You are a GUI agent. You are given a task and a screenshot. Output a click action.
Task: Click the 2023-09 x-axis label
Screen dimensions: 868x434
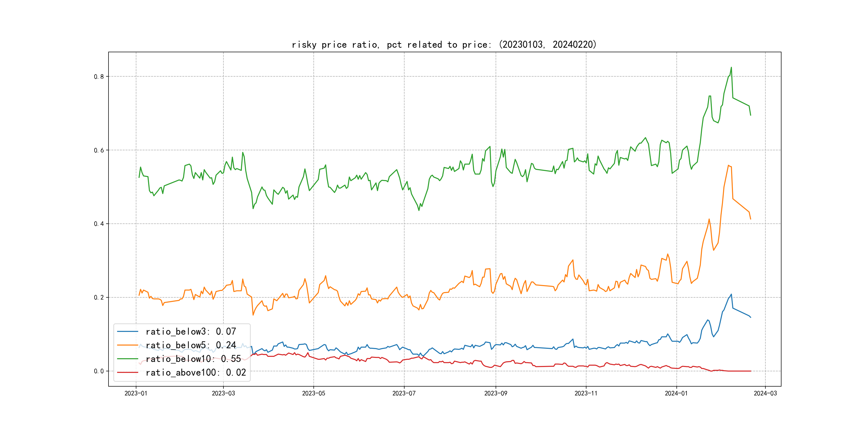click(x=495, y=393)
